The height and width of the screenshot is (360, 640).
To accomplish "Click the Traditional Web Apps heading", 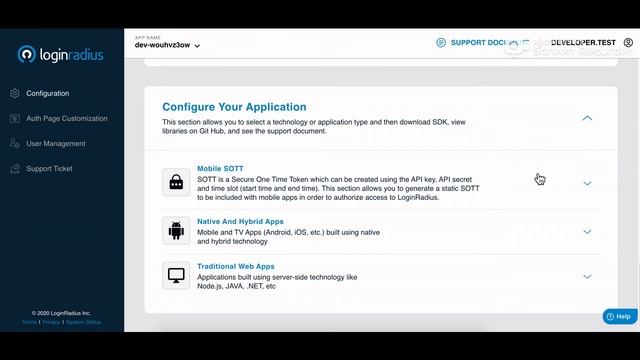I will pos(236,267).
